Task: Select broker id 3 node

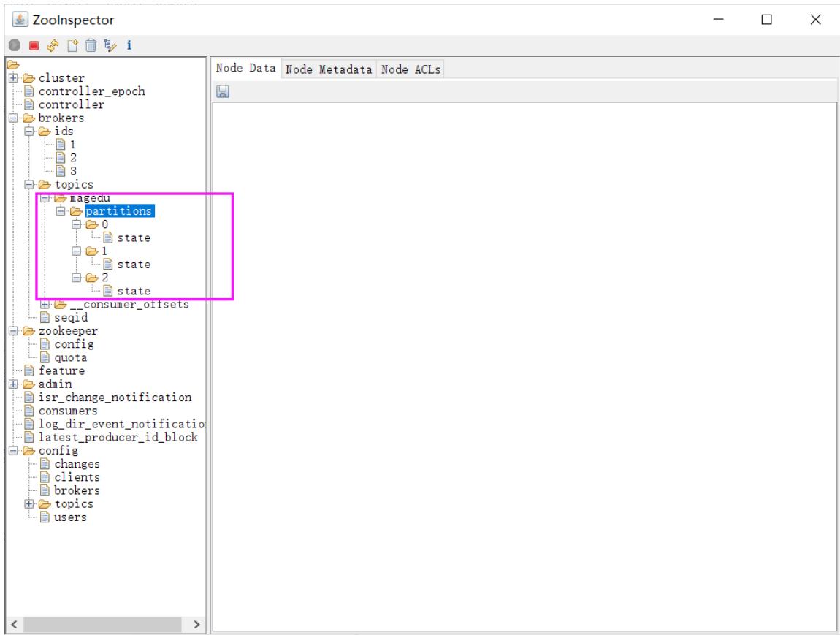Action: (x=73, y=172)
